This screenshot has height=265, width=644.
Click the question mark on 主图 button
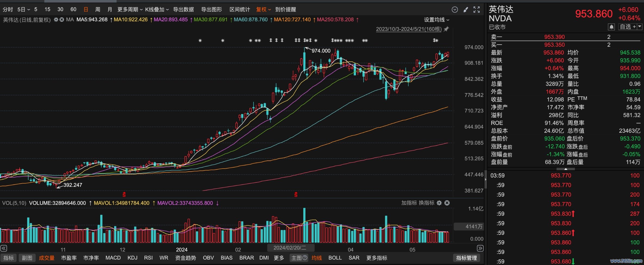tap(305, 258)
